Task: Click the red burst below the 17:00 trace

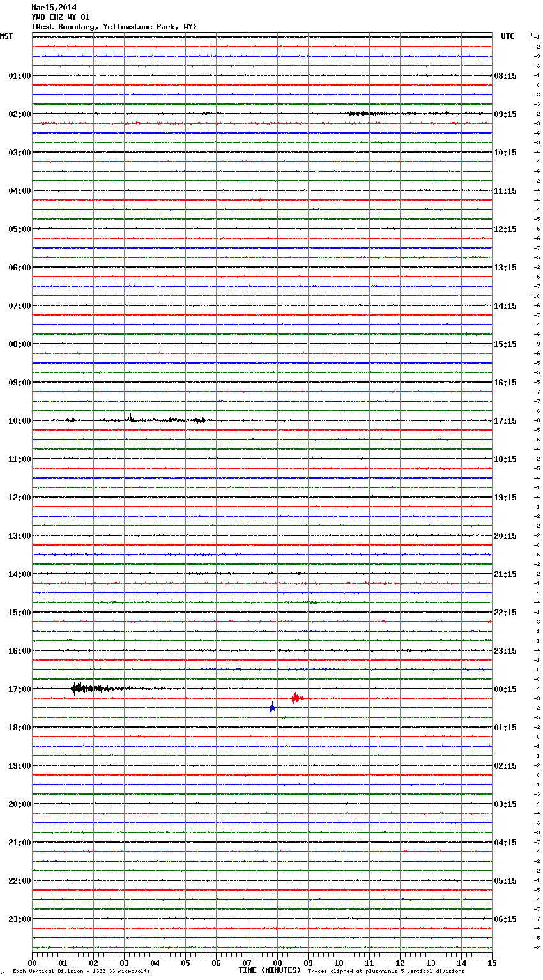Action: pyautogui.click(x=296, y=698)
